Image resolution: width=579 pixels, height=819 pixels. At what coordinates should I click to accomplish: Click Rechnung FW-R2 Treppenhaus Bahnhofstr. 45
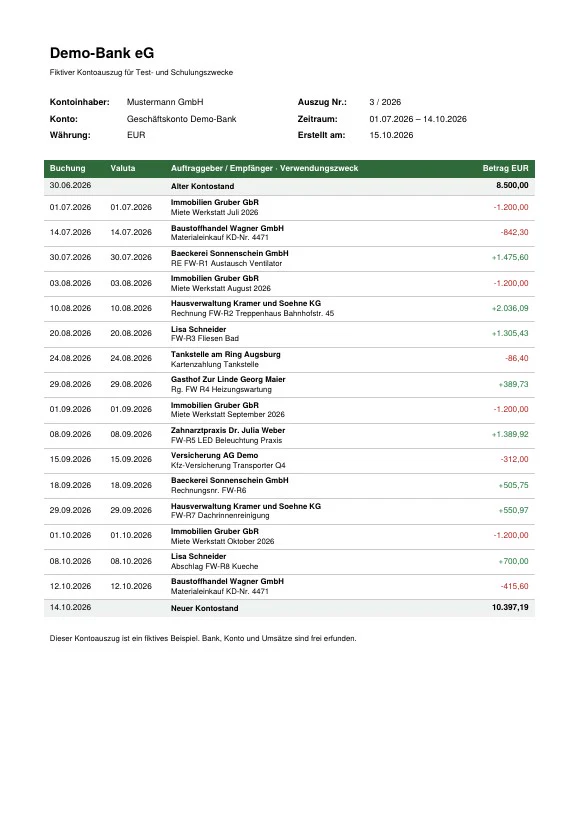coord(252,313)
